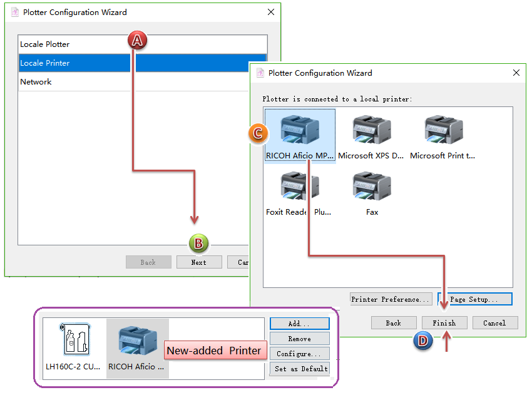532x395 pixels.
Task: Open the Page Setup dialog
Action: pos(474,299)
